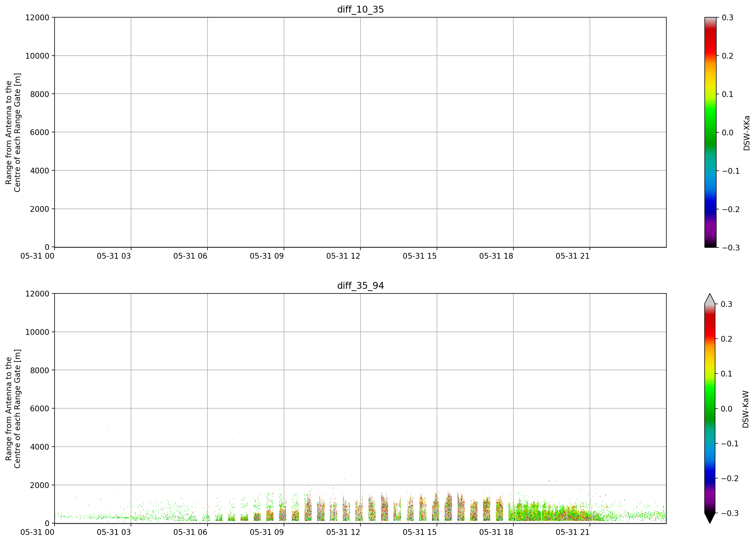Click the 05-31 12 tick under the bottom plot
Screen dimensions: 756x542
click(343, 532)
